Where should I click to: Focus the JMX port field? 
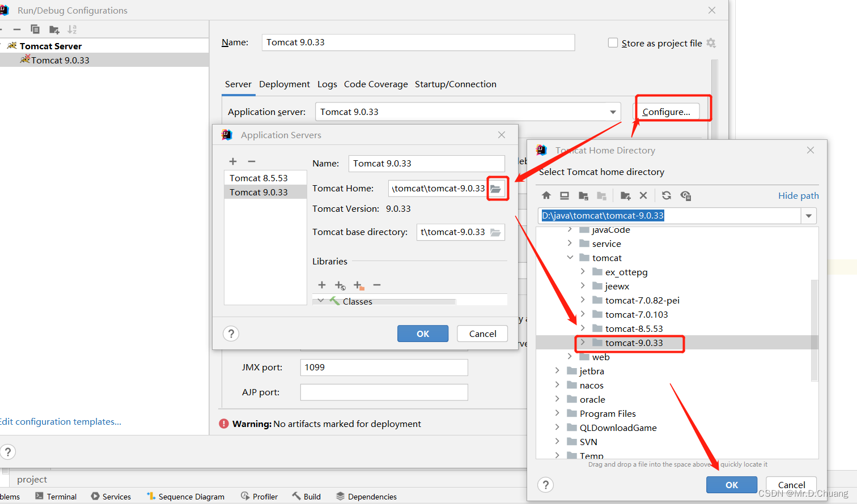384,368
